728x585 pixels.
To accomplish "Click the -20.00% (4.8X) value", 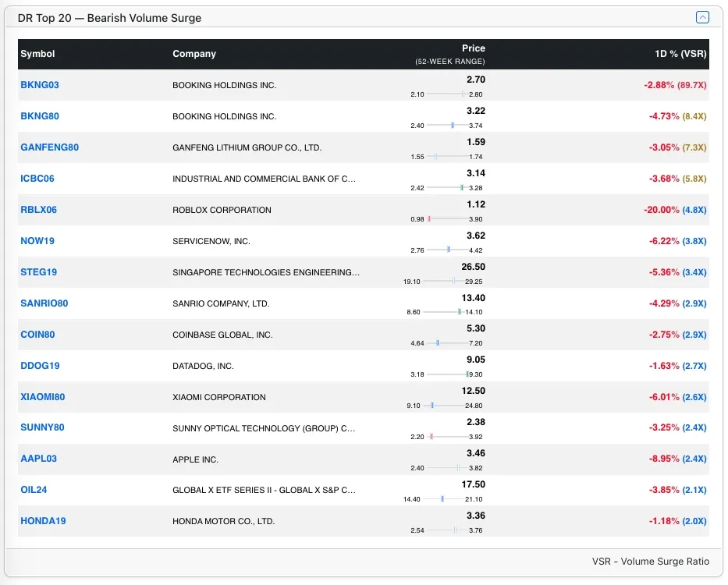I will coord(675,209).
